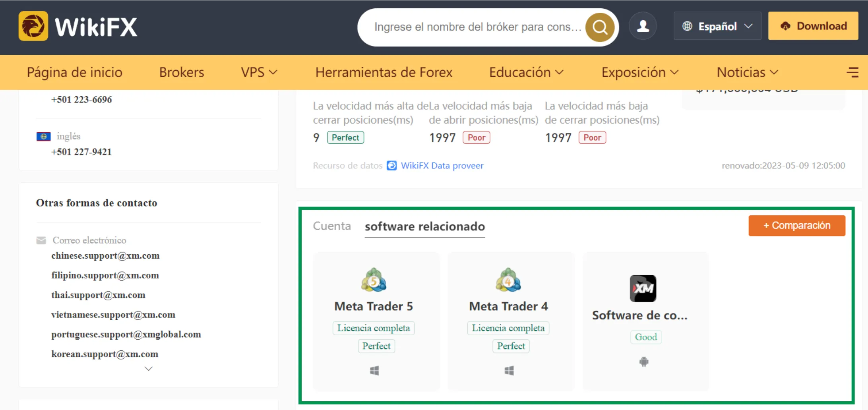Expand the Educación menu
Screen dimensions: 868x410
(x=526, y=72)
